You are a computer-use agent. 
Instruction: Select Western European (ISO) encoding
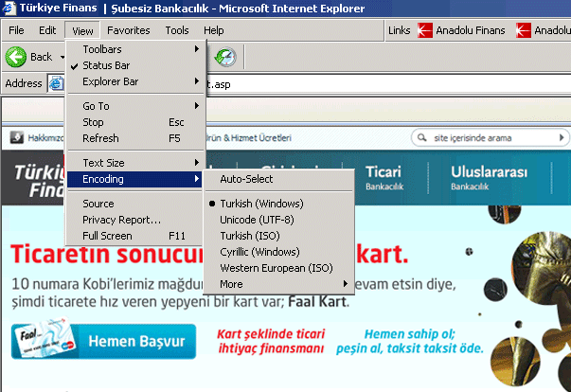[x=279, y=268]
